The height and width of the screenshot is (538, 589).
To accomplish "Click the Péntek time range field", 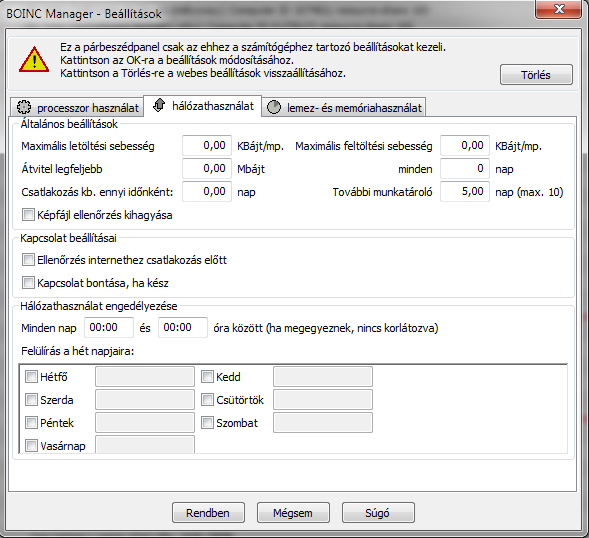I will coord(145,423).
